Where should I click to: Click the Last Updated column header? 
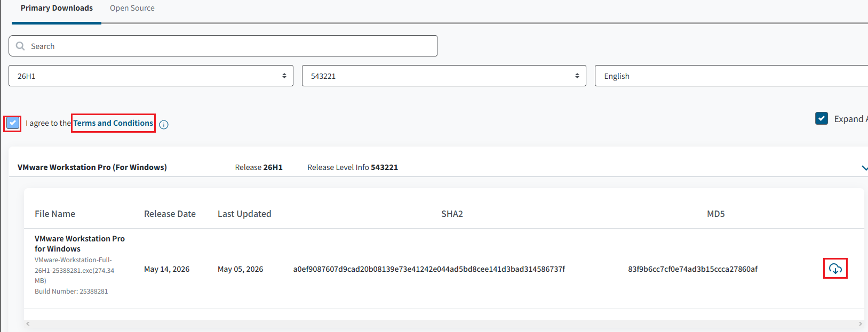point(244,214)
